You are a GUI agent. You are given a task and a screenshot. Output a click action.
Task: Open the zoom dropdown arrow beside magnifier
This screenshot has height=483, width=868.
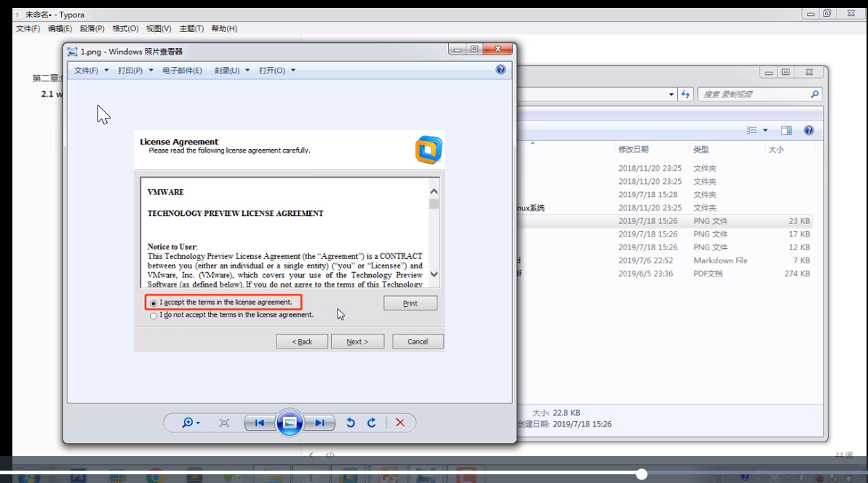tap(198, 423)
